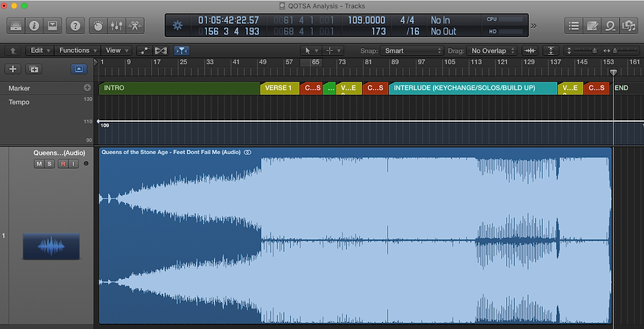Toggle the Automation view button
The height and width of the screenshot is (329, 644).
(x=144, y=51)
